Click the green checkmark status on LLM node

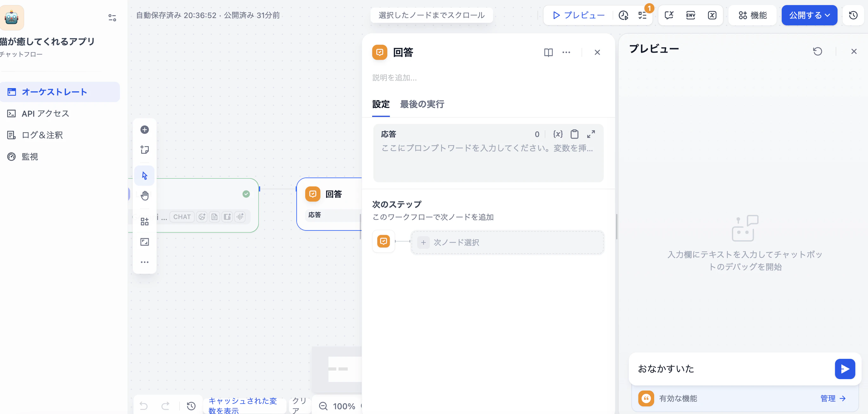[x=246, y=194]
